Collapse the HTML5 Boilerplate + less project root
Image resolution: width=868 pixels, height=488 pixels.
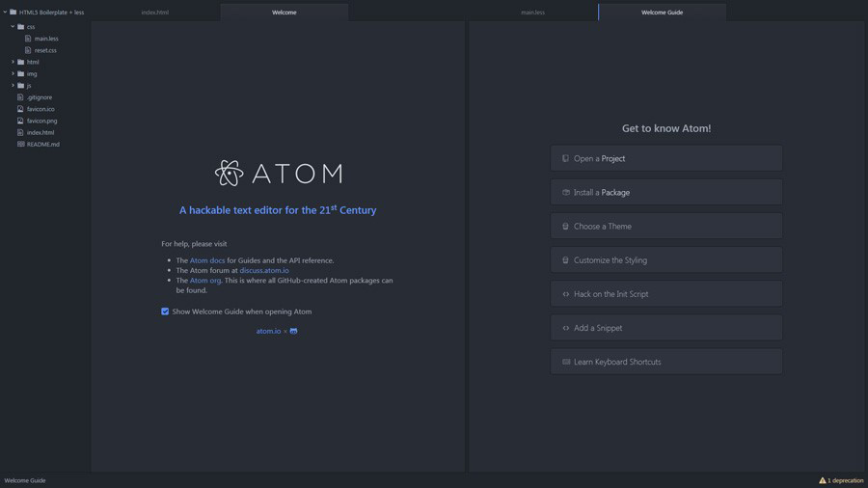(x=5, y=12)
